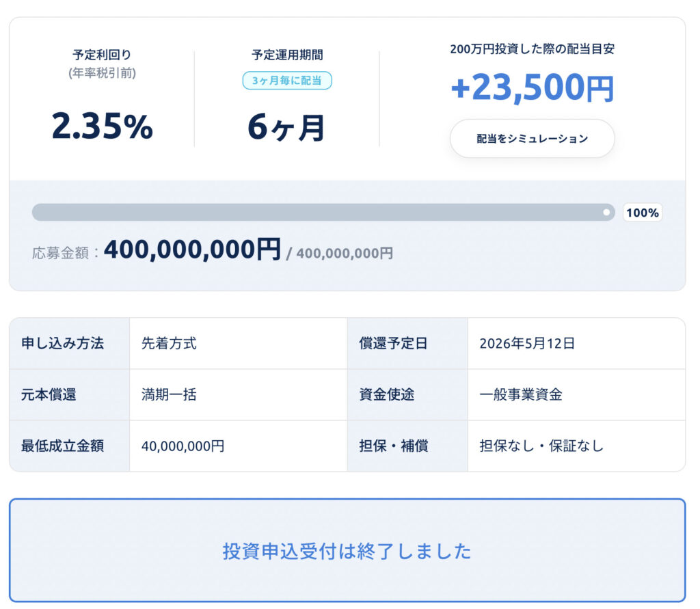Click the 2026年5月12日 redemption date
The width and height of the screenshot is (700, 609).
[x=527, y=343]
